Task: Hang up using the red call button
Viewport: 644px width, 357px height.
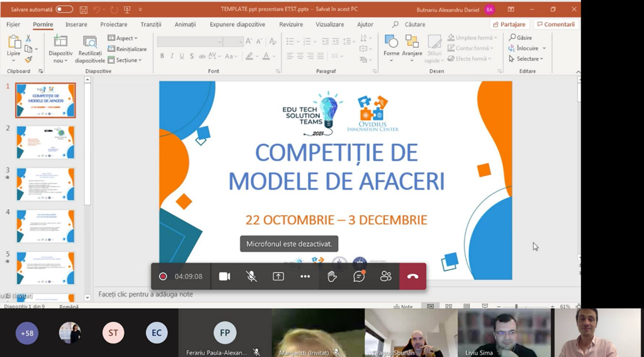Action: 412,276
